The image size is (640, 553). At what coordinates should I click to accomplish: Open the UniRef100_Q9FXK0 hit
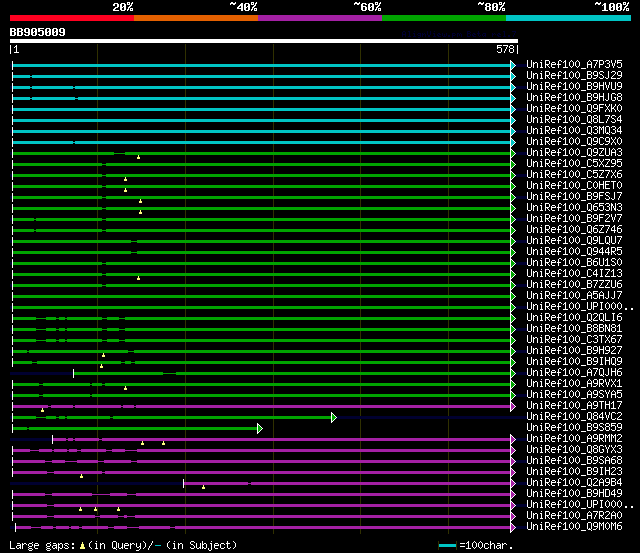pyautogui.click(x=574, y=109)
